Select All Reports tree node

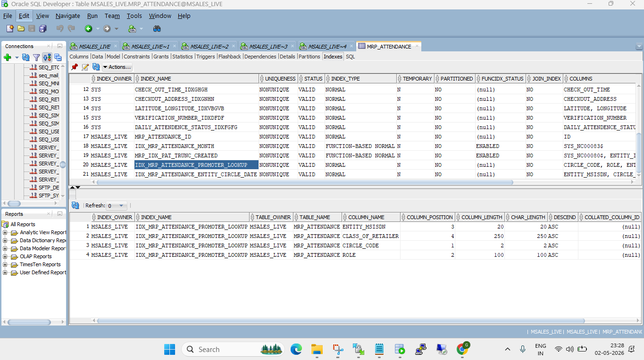coord(23,224)
